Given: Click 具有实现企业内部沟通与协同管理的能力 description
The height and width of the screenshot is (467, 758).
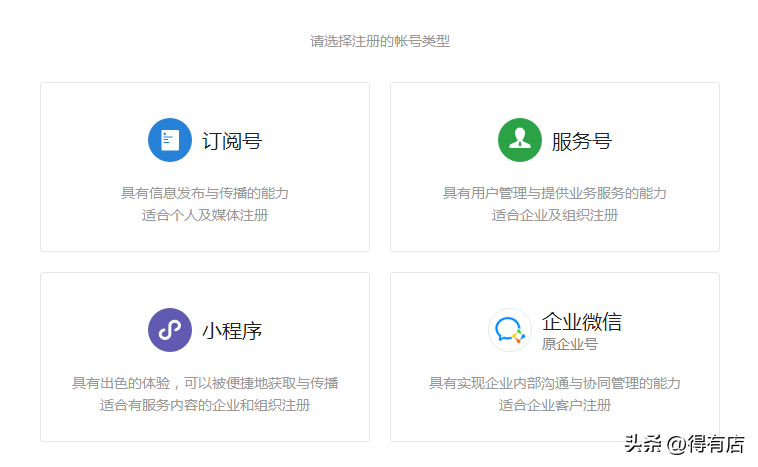Looking at the screenshot, I should [554, 383].
